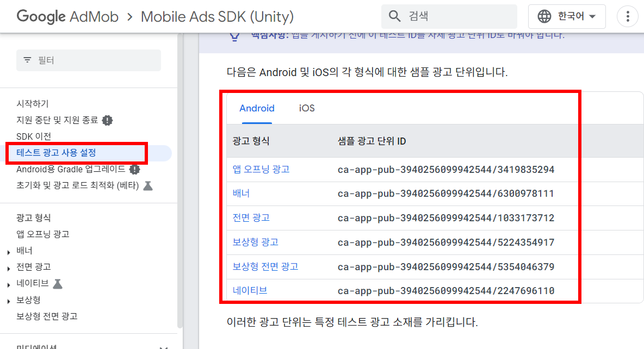Click warning badge next to Android용 Gradle 업그레이드
The image size is (644, 349).
(x=134, y=169)
